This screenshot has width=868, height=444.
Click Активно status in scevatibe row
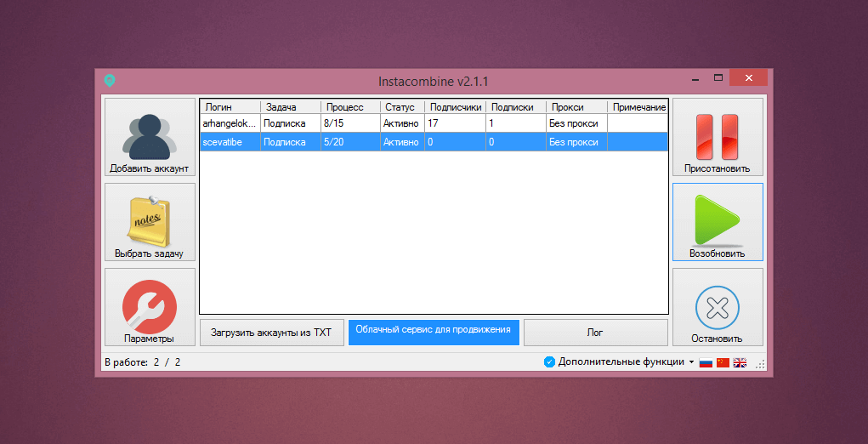[400, 142]
